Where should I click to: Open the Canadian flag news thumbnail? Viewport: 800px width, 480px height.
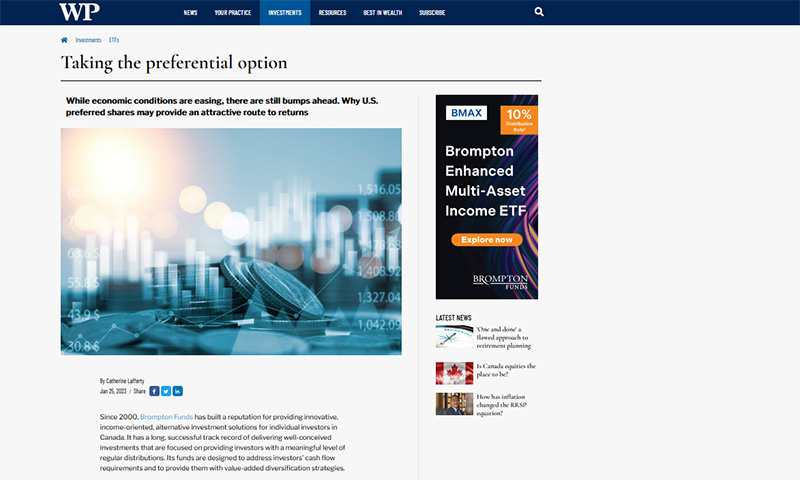pyautogui.click(x=454, y=373)
